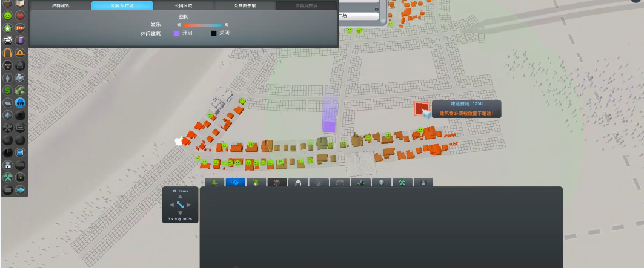This screenshot has height=268, width=644.
Task: Open the green smiley happiness info view
Action: (x=7, y=16)
